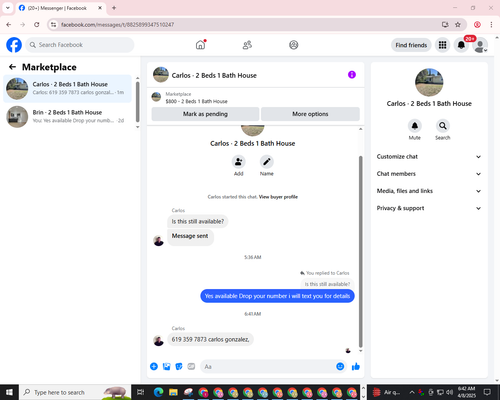This screenshot has width=500, height=400.
Task: View site information icon in address bar
Action: pyautogui.click(x=54, y=25)
